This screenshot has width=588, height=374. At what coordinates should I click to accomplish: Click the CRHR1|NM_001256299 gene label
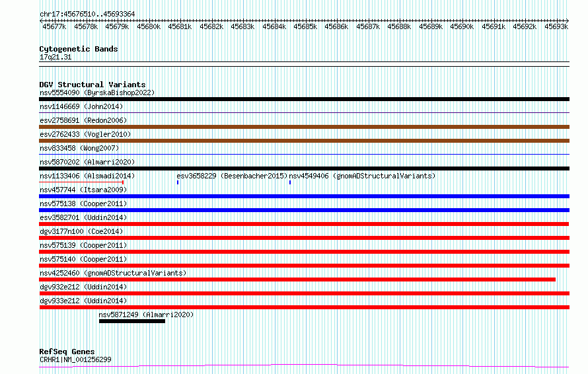click(x=75, y=359)
